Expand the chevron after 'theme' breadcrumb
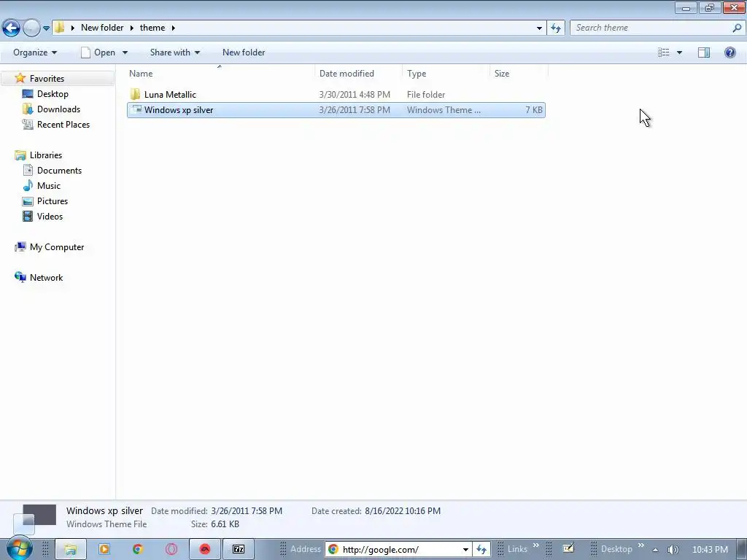747x560 pixels. pyautogui.click(x=174, y=28)
